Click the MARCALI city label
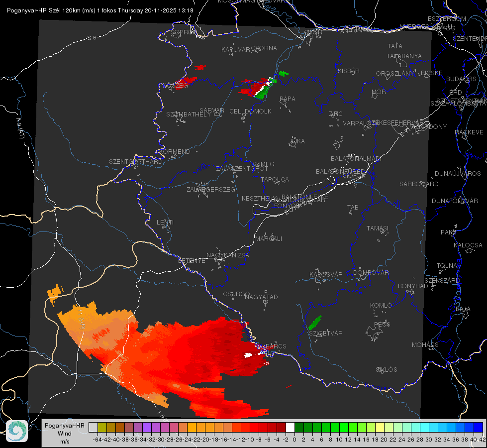Image resolution: width=487 pixels, height=448 pixels. (x=269, y=238)
